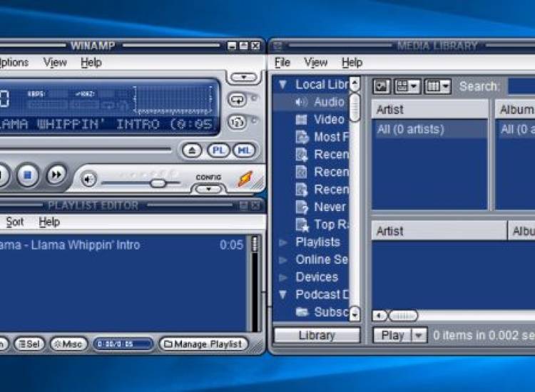Open the Config drawer dropdown
This screenshot has height=392, width=535.
pos(208,188)
